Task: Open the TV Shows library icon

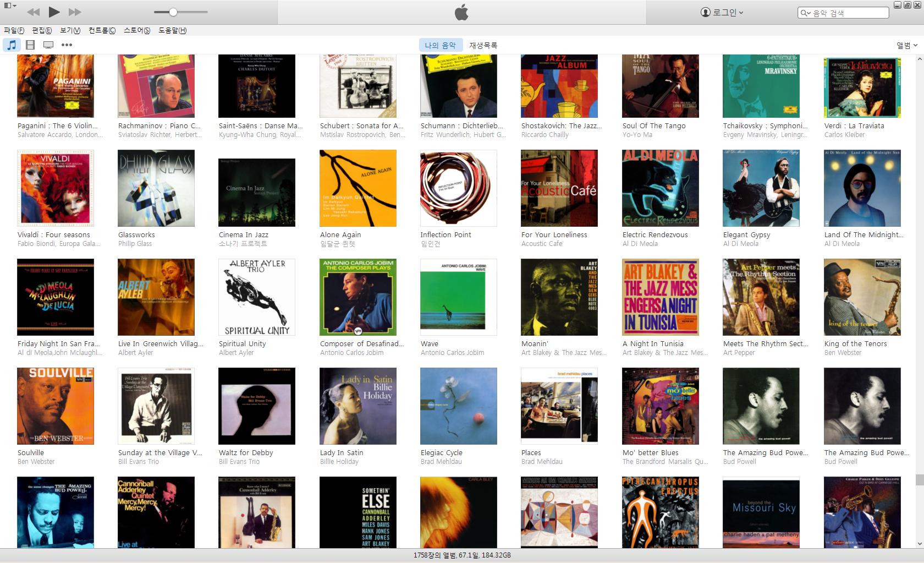Action: [48, 45]
